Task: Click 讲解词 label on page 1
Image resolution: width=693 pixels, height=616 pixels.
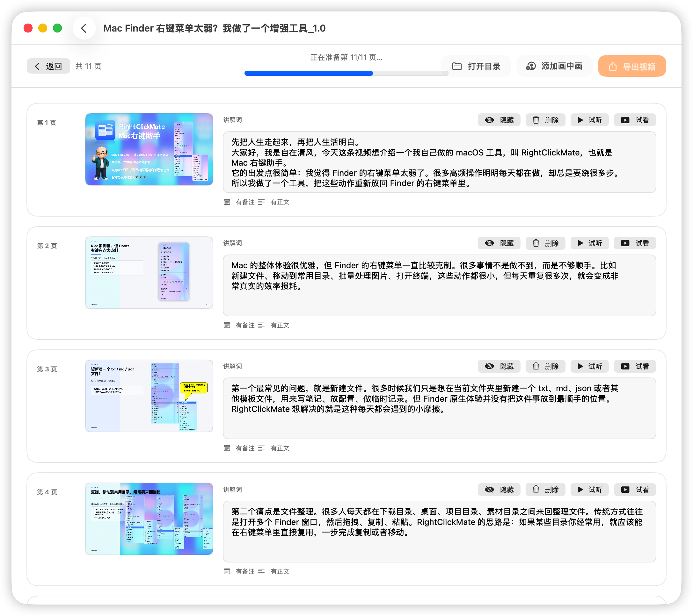Action: 233,120
